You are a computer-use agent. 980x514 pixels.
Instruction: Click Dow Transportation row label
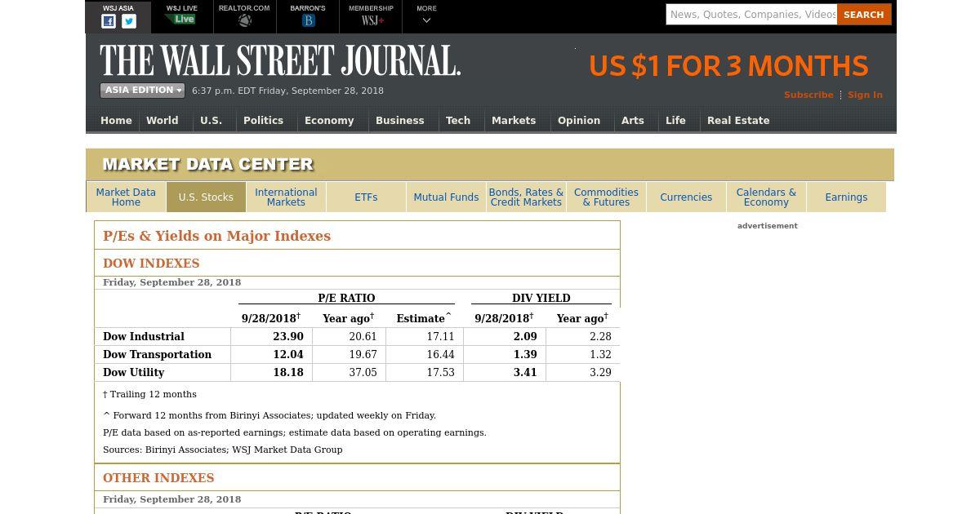click(157, 354)
